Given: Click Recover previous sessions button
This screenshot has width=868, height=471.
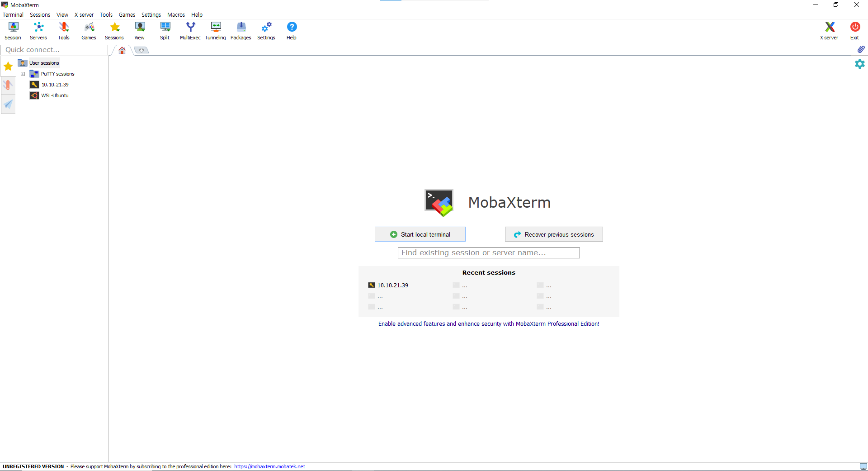Looking at the screenshot, I should pyautogui.click(x=554, y=234).
